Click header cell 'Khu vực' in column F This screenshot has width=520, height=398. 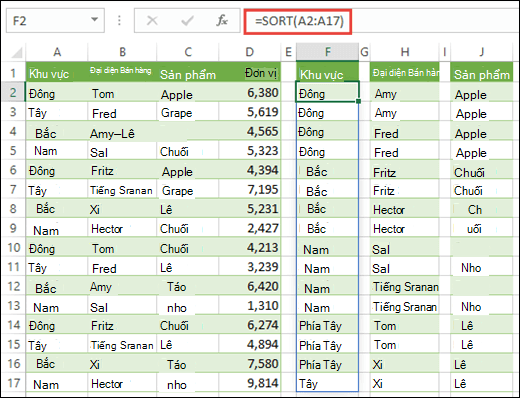(x=328, y=72)
